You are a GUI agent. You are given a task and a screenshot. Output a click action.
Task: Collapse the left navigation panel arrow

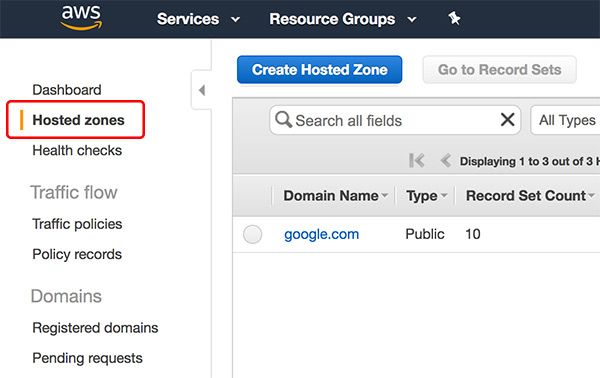[x=202, y=90]
